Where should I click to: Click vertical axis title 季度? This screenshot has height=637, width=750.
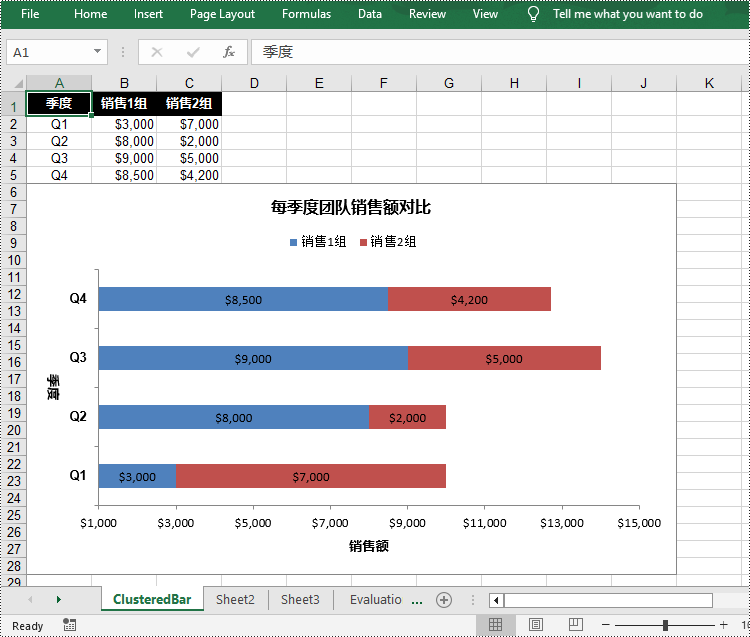click(53, 387)
